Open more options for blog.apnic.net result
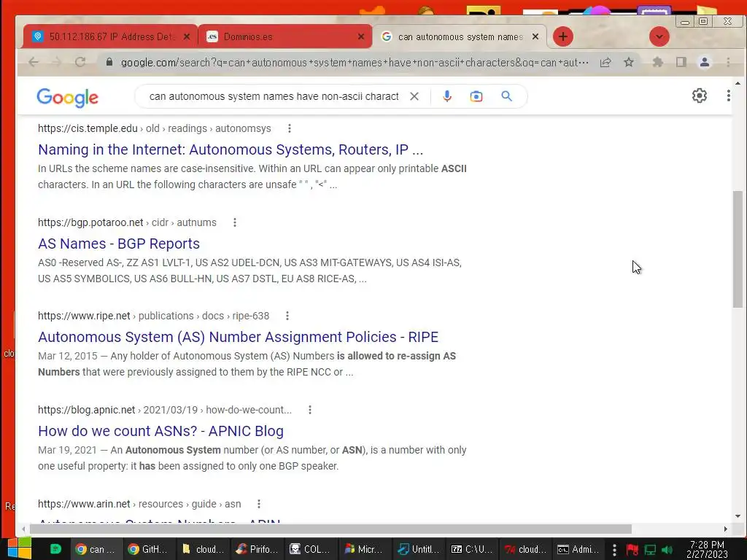This screenshot has width=747, height=560. (310, 410)
